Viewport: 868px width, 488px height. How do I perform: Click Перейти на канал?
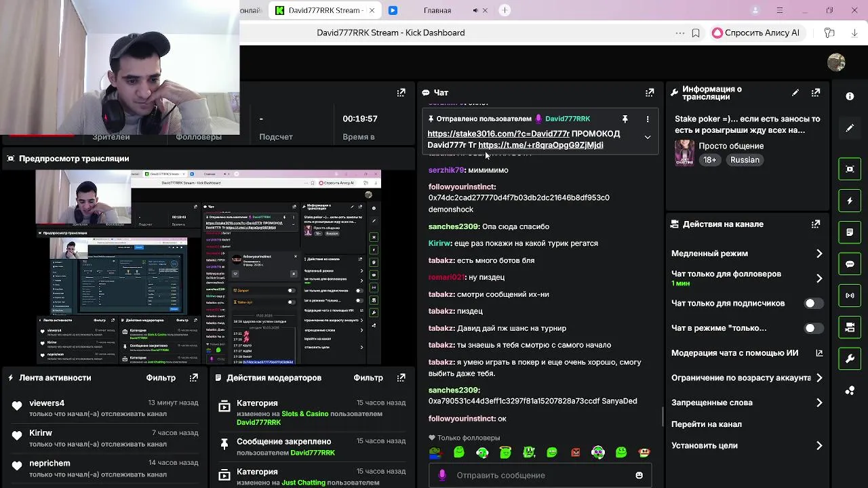[x=707, y=424]
